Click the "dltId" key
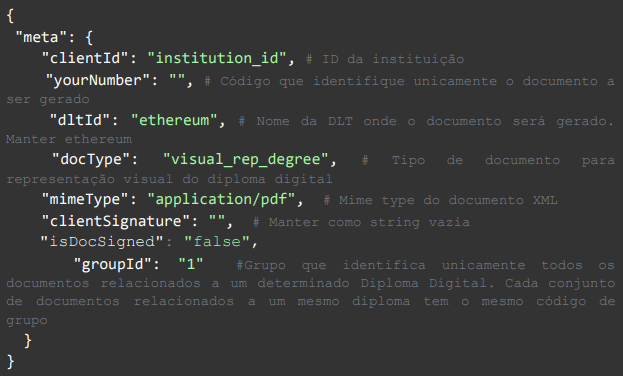Image resolution: width=623 pixels, height=376 pixels. pyautogui.click(x=79, y=120)
